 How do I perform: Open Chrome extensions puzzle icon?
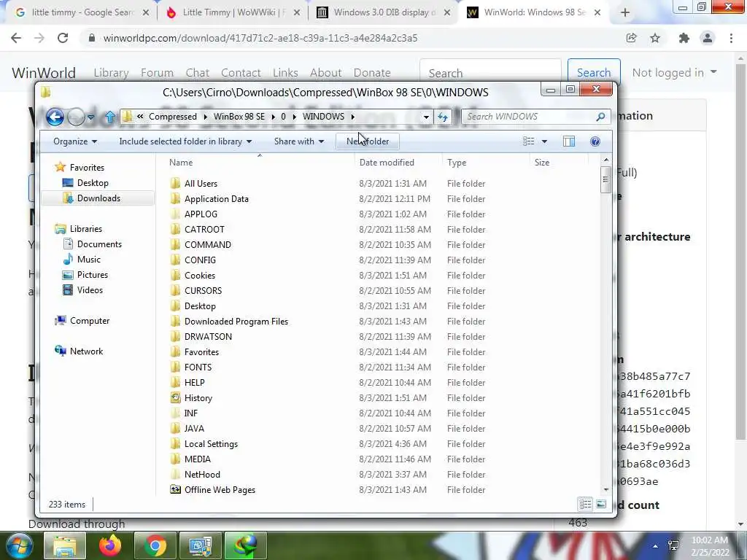click(684, 38)
